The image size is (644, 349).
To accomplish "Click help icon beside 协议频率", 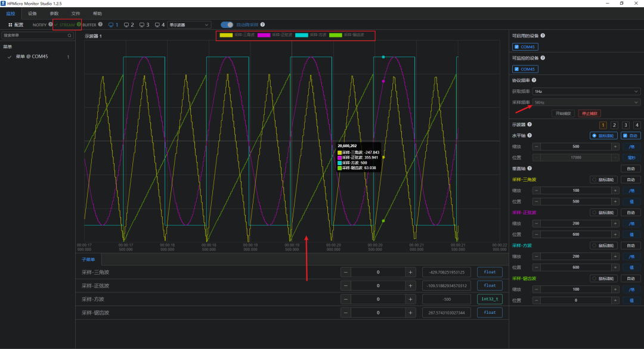I will (534, 80).
